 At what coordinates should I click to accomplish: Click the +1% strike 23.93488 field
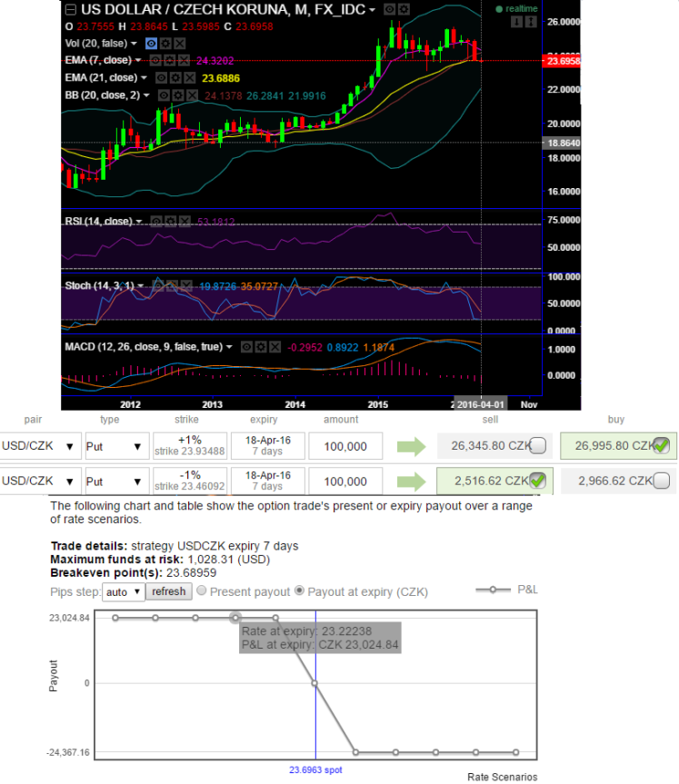point(190,446)
